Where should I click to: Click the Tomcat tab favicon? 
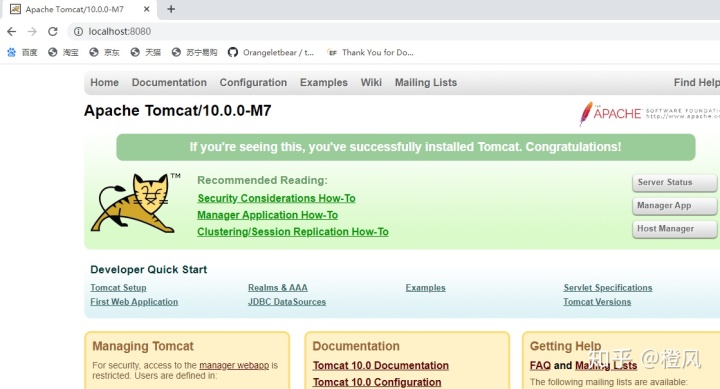pyautogui.click(x=15, y=9)
